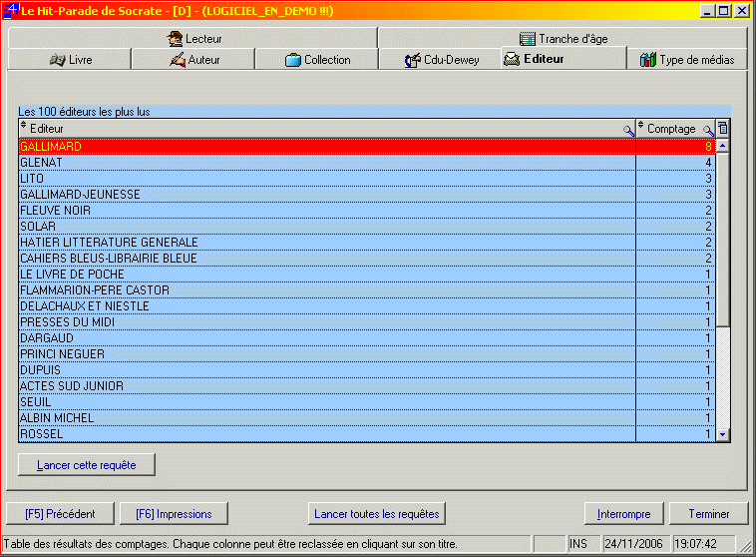Click the table options icon beside Comptage
Image resolution: width=756 pixels, height=557 pixels.
(x=722, y=129)
